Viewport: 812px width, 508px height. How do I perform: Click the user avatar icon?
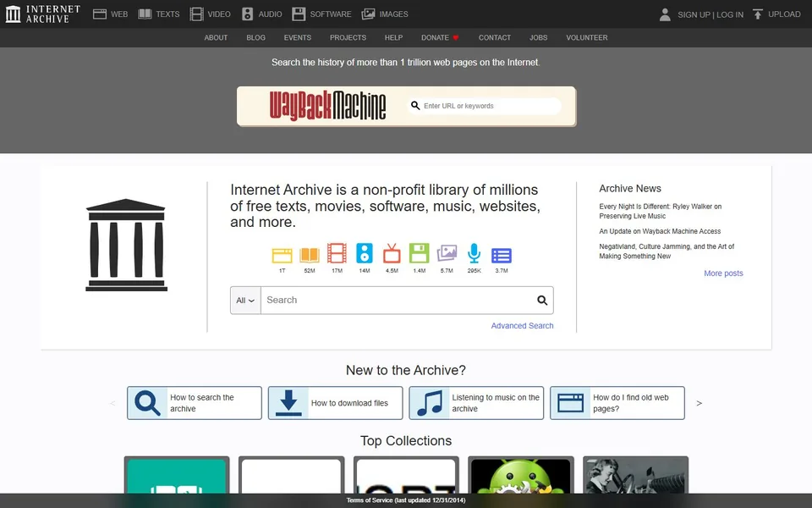point(665,14)
